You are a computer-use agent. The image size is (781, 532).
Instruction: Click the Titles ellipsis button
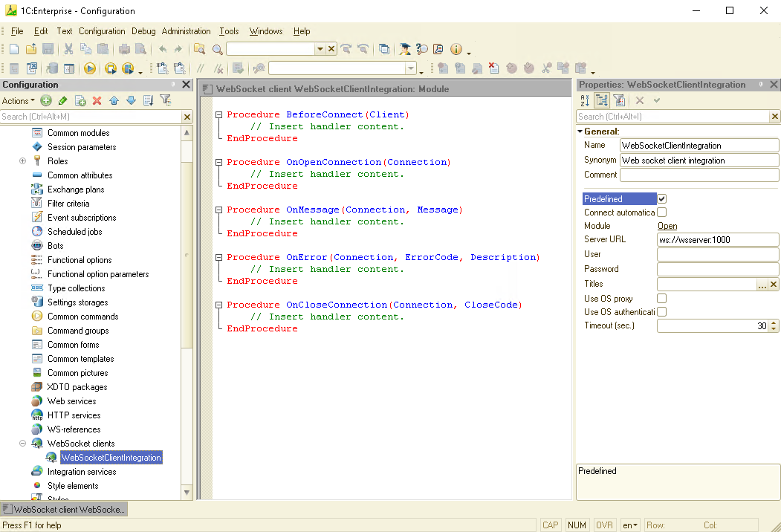762,285
